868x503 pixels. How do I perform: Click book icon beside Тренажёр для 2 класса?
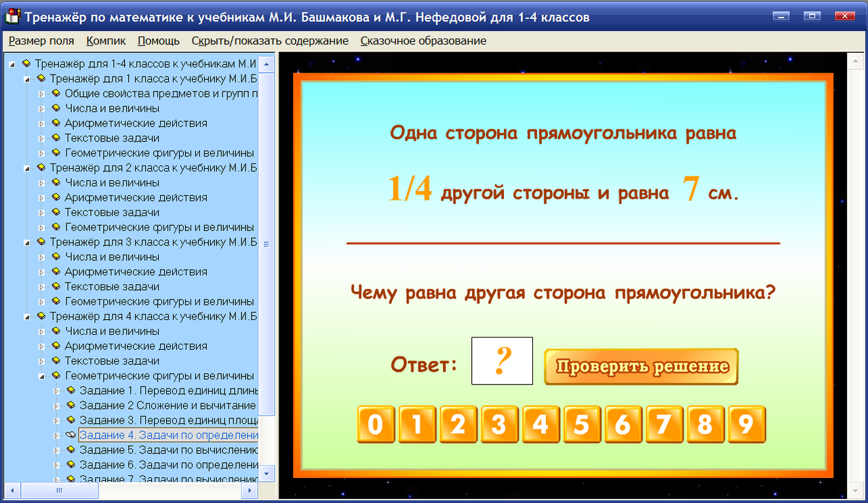(x=41, y=167)
